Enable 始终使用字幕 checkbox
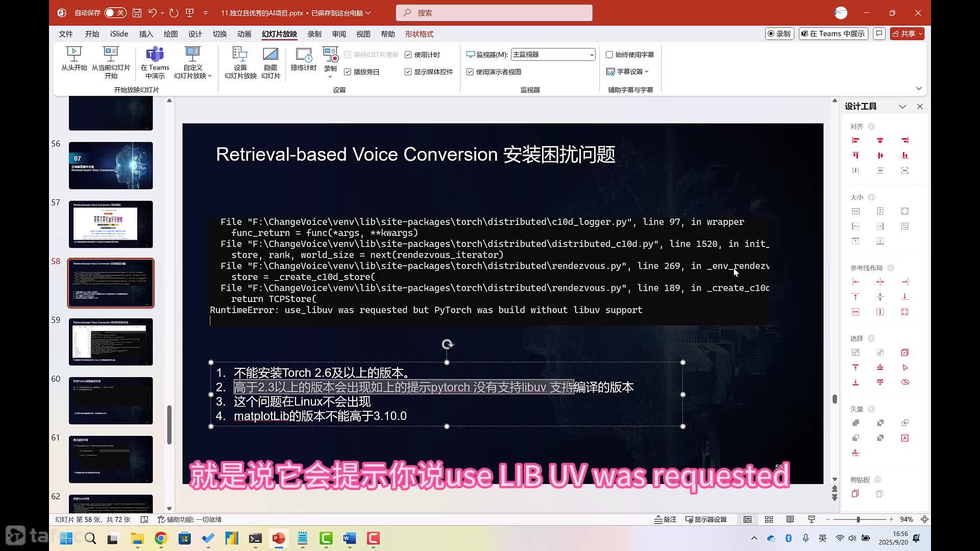980x551 pixels. pyautogui.click(x=609, y=55)
